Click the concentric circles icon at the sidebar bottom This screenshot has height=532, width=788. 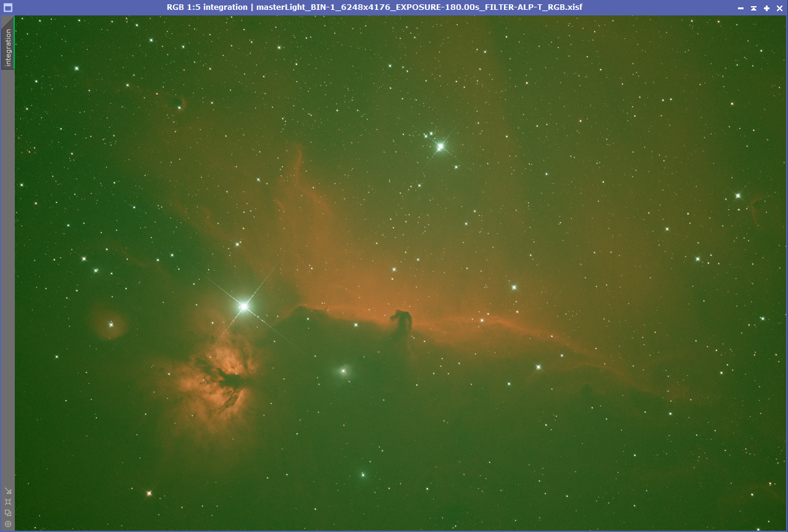(8, 524)
